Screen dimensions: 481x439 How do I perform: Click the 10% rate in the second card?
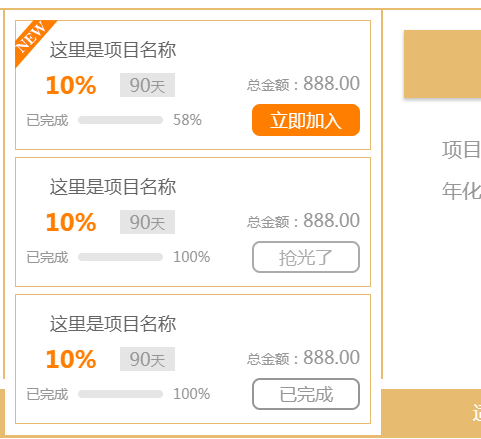tap(71, 222)
